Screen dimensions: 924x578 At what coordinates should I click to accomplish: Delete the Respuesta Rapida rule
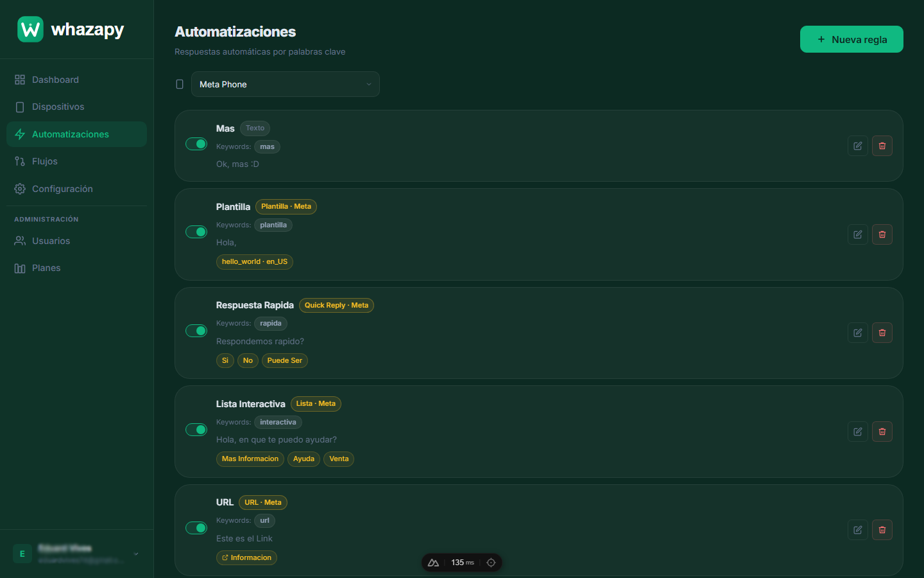tap(882, 333)
